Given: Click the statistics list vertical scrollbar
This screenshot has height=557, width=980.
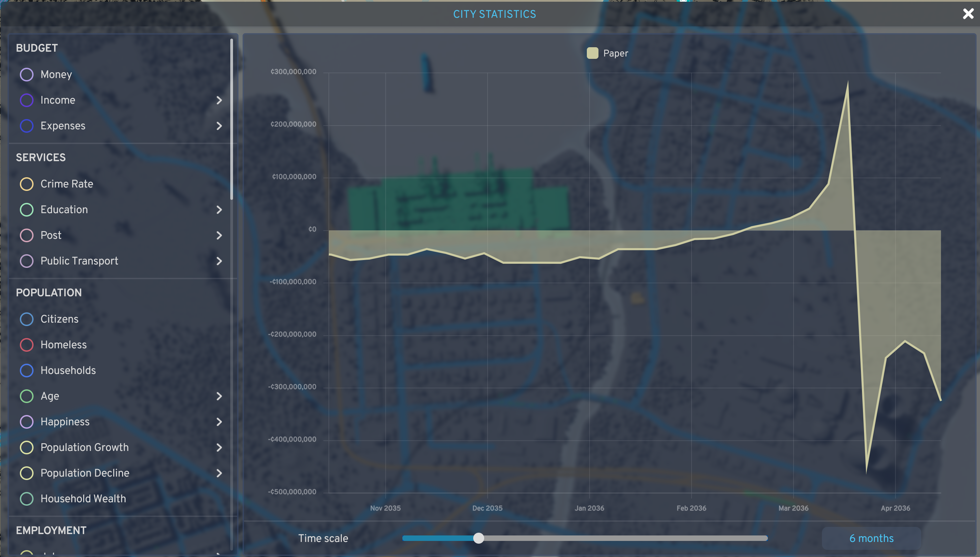Looking at the screenshot, I should click(x=232, y=119).
